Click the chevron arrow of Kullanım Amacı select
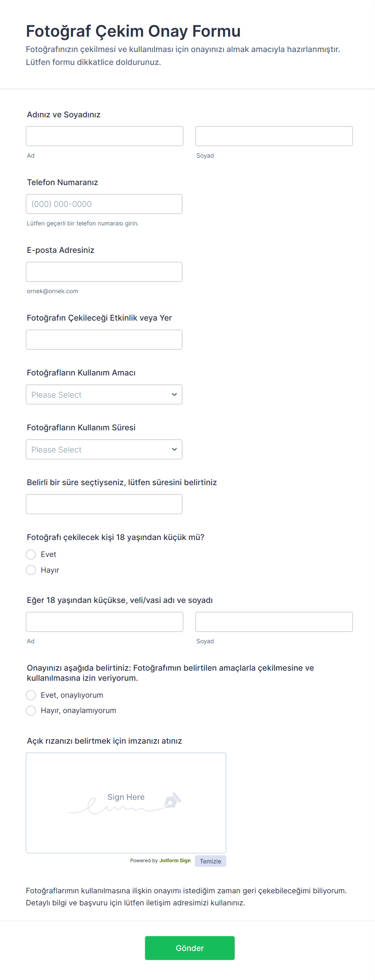The height and width of the screenshot is (980, 375). click(x=174, y=394)
